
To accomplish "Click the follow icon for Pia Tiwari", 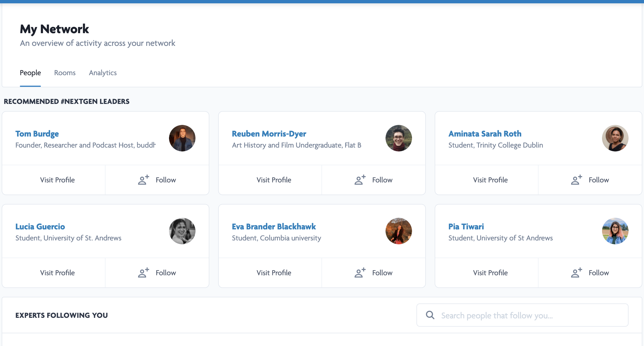I will pos(576,273).
